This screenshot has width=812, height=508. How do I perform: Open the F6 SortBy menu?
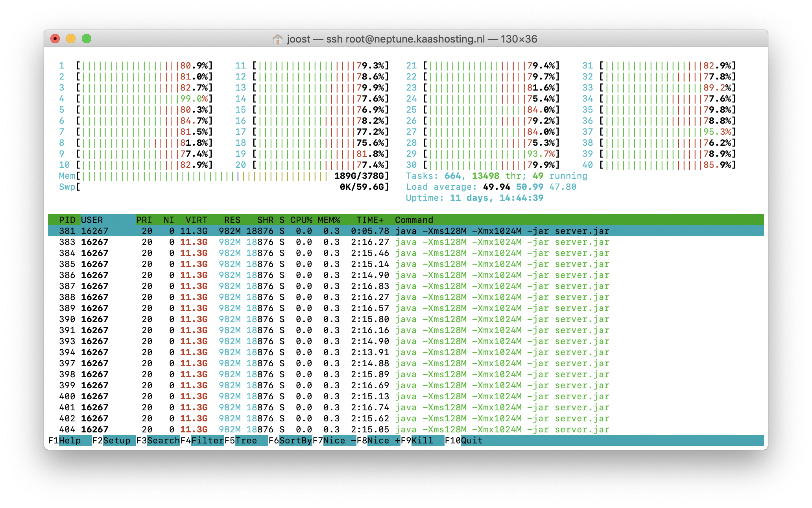[295, 440]
